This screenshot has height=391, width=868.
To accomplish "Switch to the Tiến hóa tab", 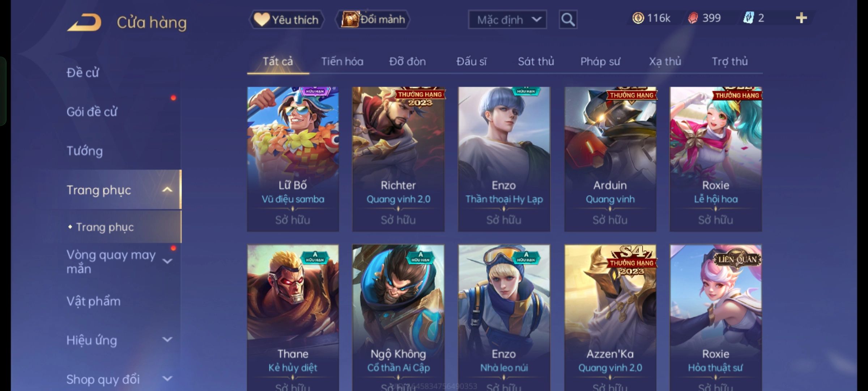I will click(342, 62).
